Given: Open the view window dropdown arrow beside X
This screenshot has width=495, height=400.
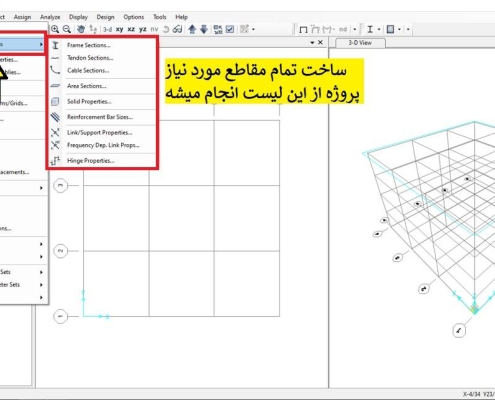Looking at the screenshot, I should coord(312,43).
